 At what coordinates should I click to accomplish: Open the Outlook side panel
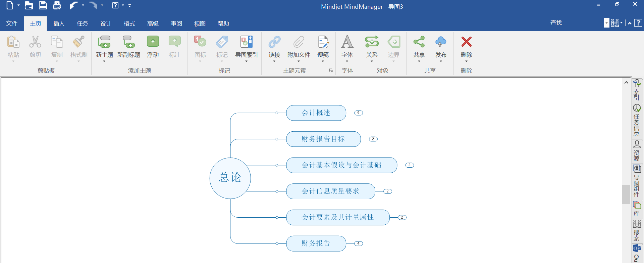[637, 253]
